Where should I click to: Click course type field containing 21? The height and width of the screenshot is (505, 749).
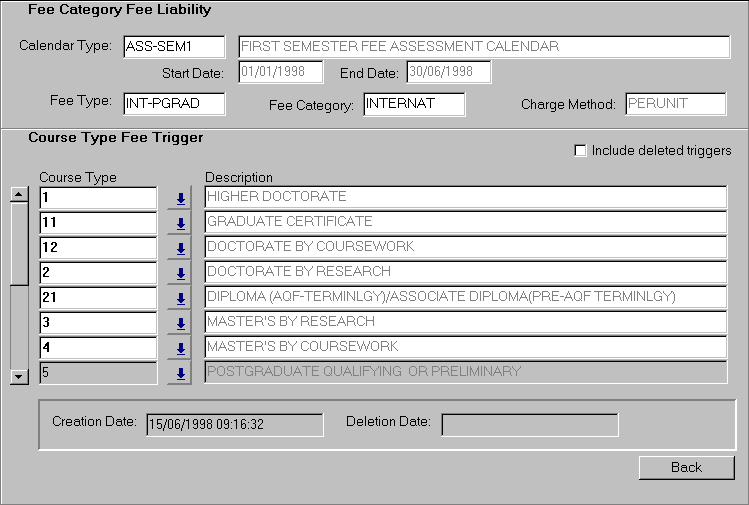[x=98, y=297]
